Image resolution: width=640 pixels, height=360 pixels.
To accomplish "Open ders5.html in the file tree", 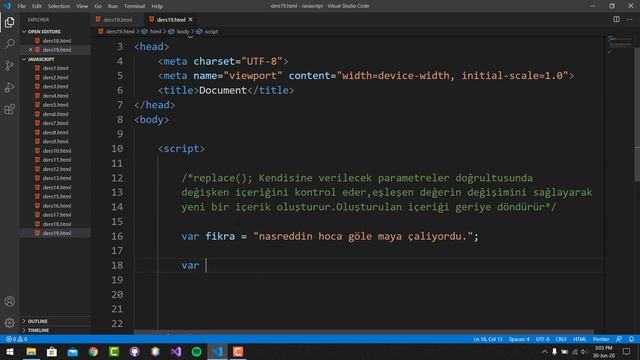I will (56, 104).
